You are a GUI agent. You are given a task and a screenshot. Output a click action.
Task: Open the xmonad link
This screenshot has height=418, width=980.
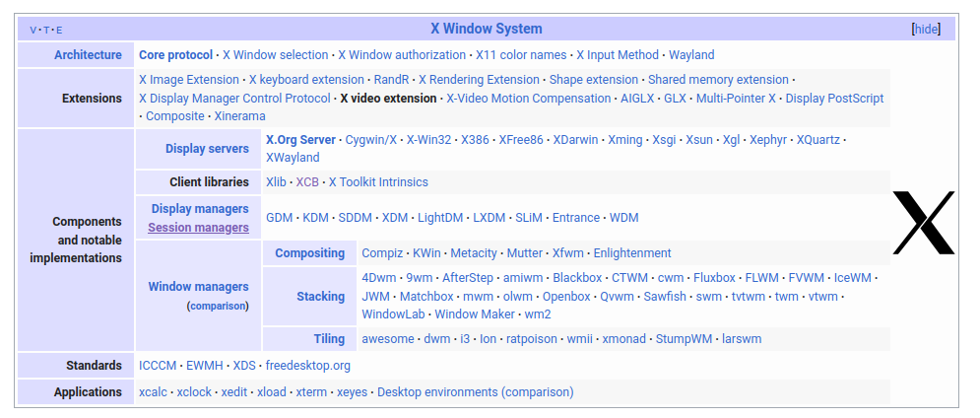click(623, 339)
